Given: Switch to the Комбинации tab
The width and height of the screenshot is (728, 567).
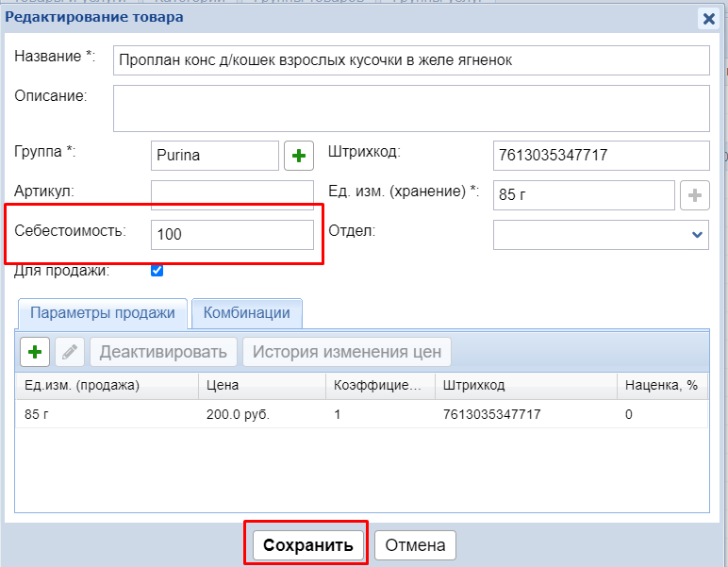Looking at the screenshot, I should tap(247, 313).
